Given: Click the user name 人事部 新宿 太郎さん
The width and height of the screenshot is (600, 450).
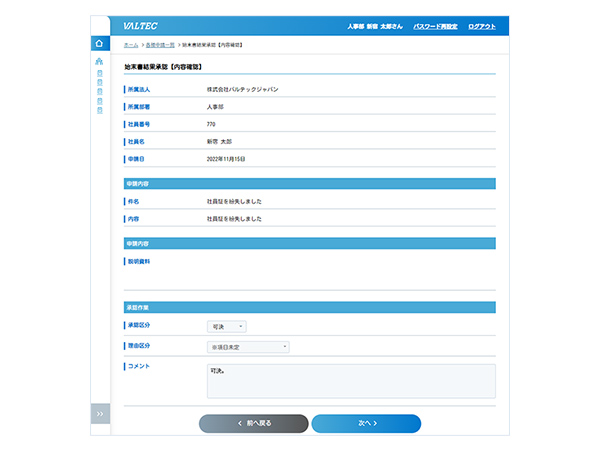Looking at the screenshot, I should [374, 25].
